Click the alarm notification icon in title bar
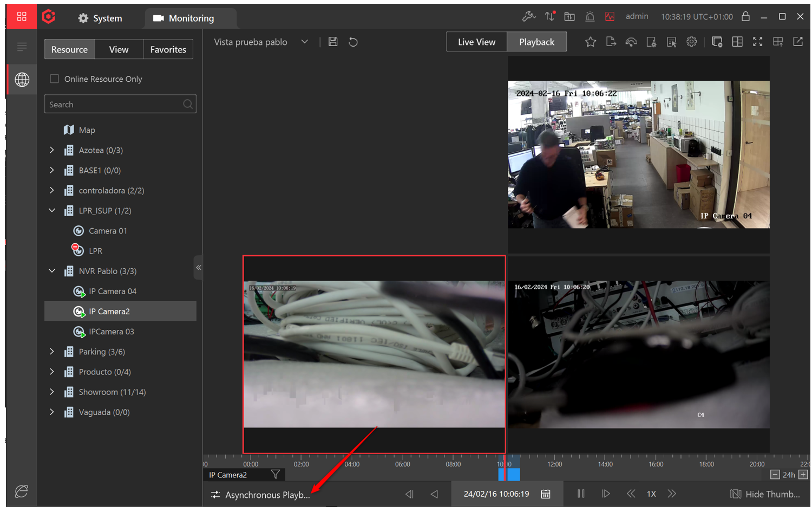Viewport: 812px width, 512px height. coord(590,16)
